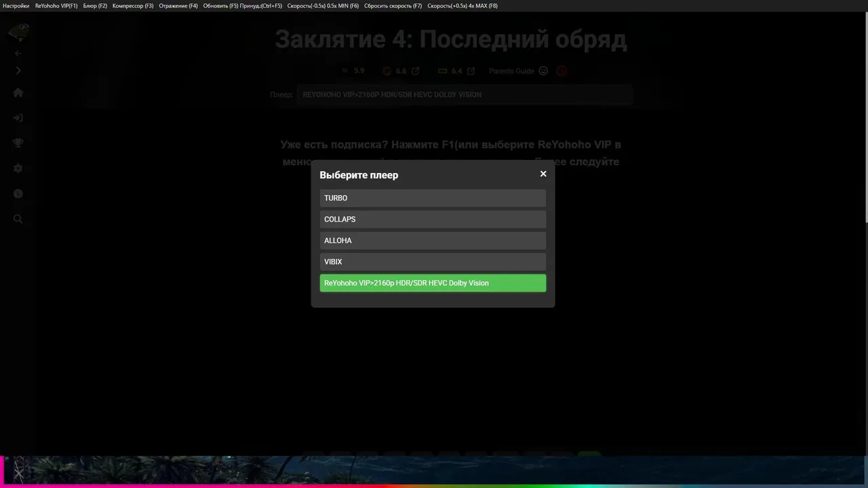868x488 pixels.
Task: Click the sidebar login icon
Action: [x=18, y=118]
